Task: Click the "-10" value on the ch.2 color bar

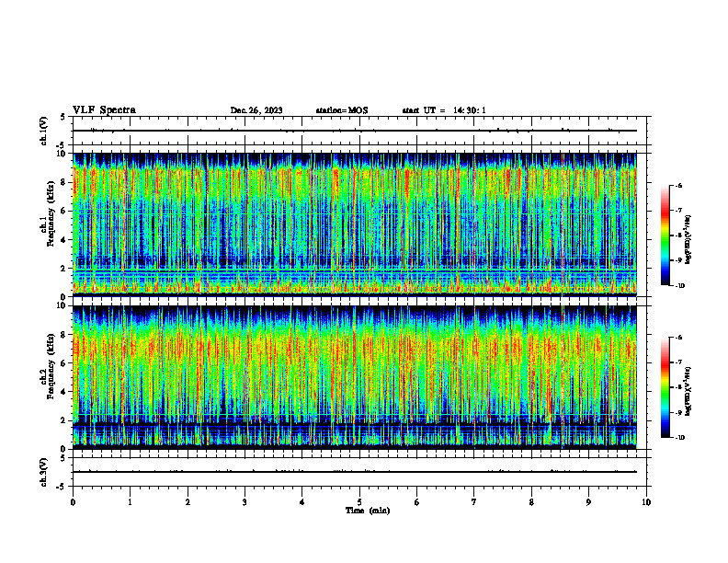Action: [x=679, y=438]
